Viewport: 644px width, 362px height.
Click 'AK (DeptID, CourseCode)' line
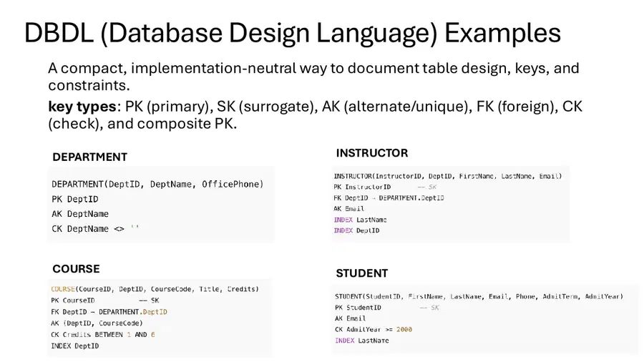click(x=97, y=323)
